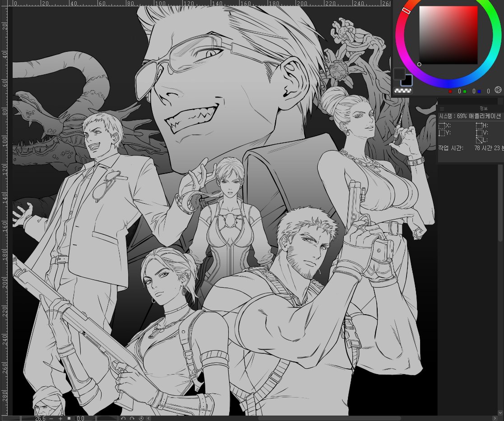The width and height of the screenshot is (504, 421).
Task: Open the 정보 panel hamburger menu
Action: (x=442, y=109)
